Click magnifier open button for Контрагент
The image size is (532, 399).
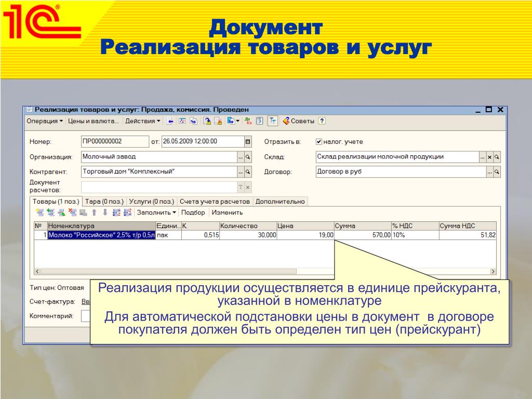(248, 172)
